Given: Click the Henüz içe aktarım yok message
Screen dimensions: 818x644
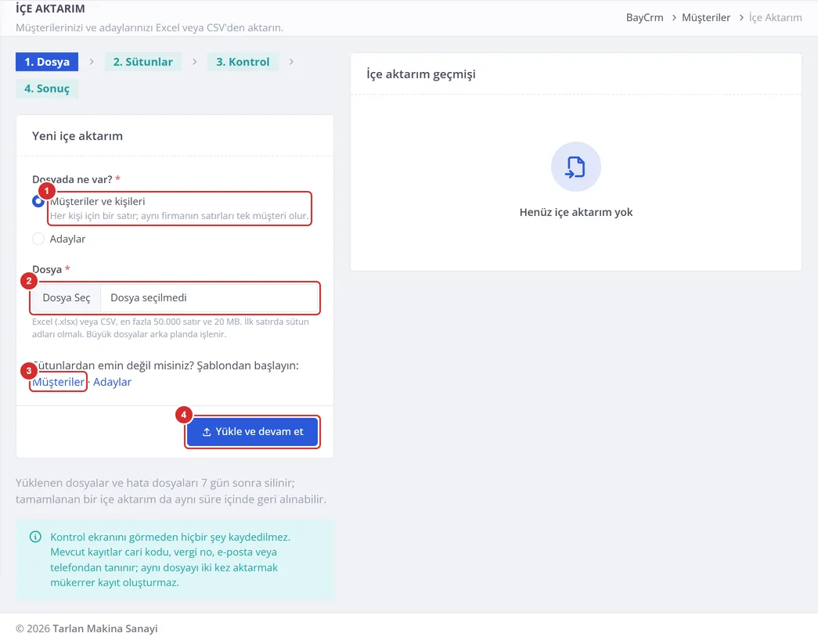Looking at the screenshot, I should tap(576, 212).
